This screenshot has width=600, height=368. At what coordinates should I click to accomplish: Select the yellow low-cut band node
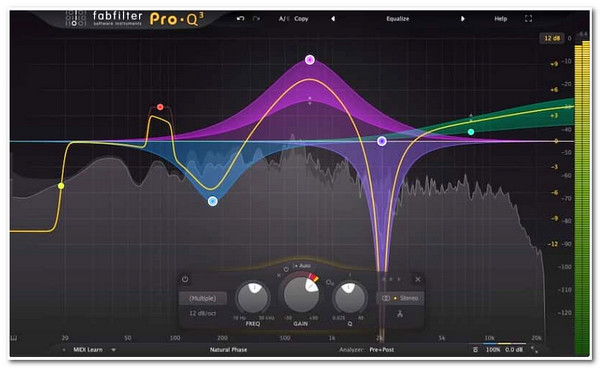[61, 186]
